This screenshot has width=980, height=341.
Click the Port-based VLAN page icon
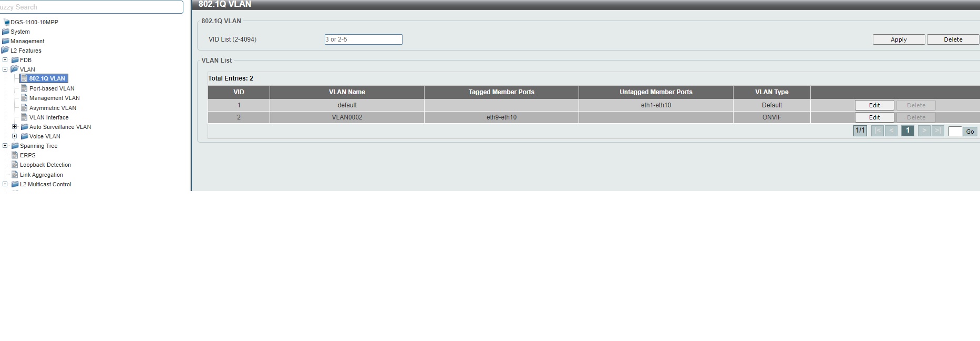24,88
